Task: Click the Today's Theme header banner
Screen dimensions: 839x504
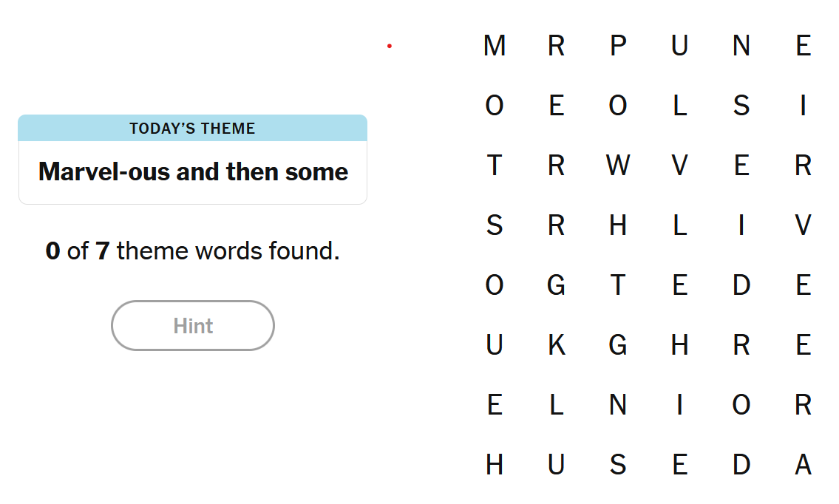Action: point(193,129)
